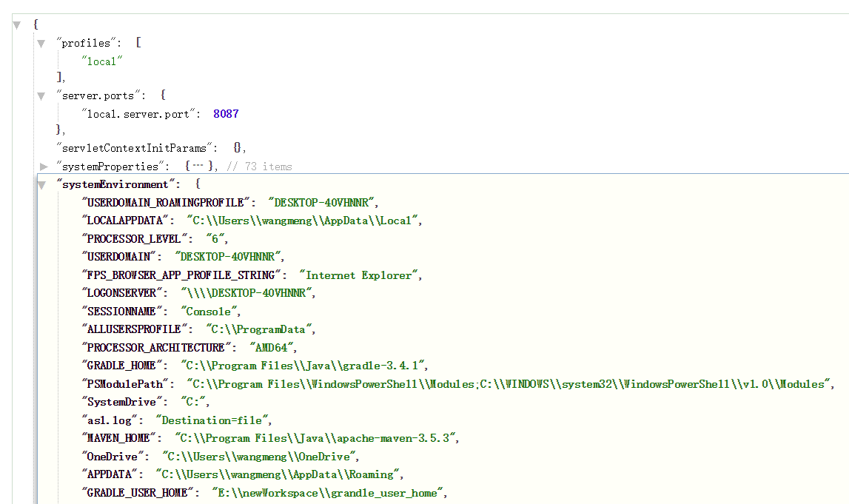This screenshot has width=849, height=504.
Task: Click the "server.ports" key
Action: click(98, 95)
